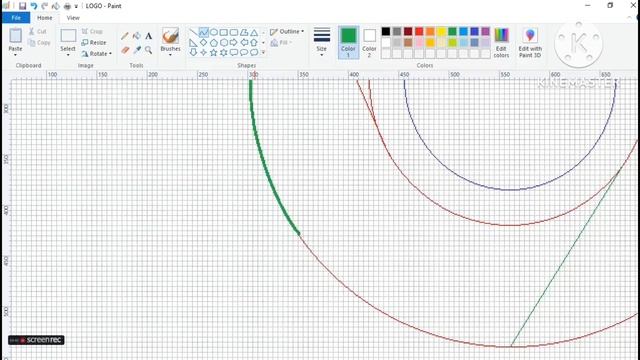Click the Resize button
The image size is (640, 360).
pyautogui.click(x=94, y=42)
